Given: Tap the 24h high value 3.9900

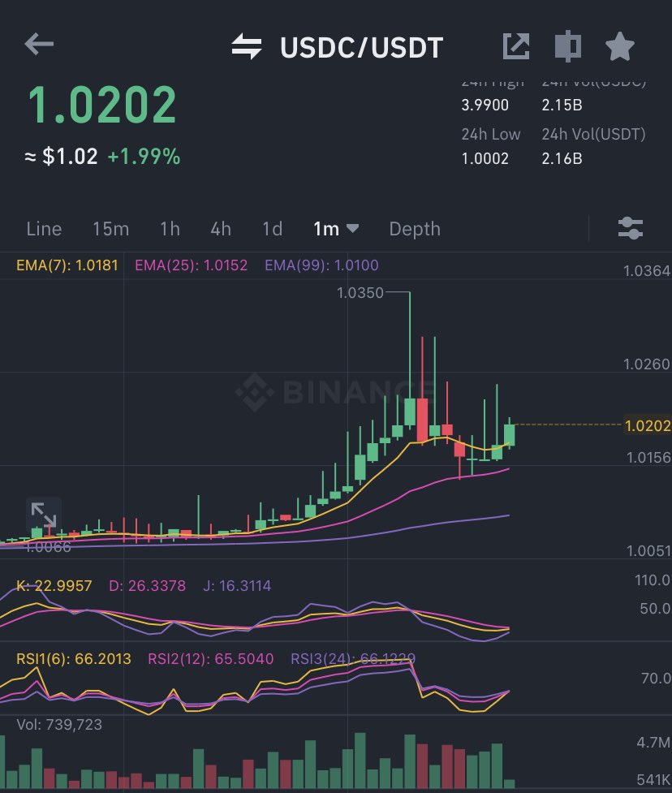Looking at the screenshot, I should pos(485,106).
